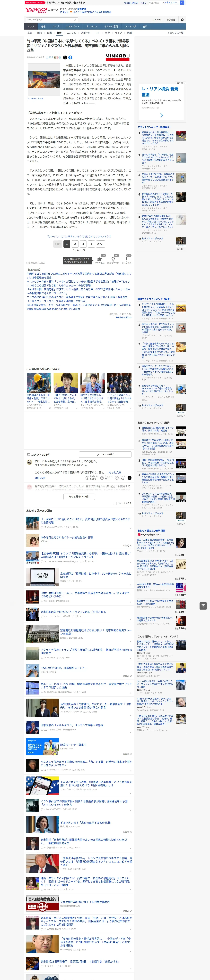Click わかりやすい lightbulb reaction
The height and width of the screenshot is (980, 210).
click(x=113, y=260)
